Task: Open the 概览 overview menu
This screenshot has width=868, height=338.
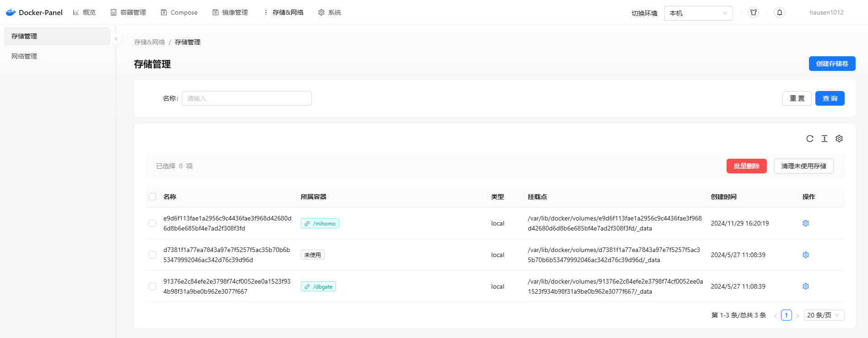Action: tap(84, 12)
